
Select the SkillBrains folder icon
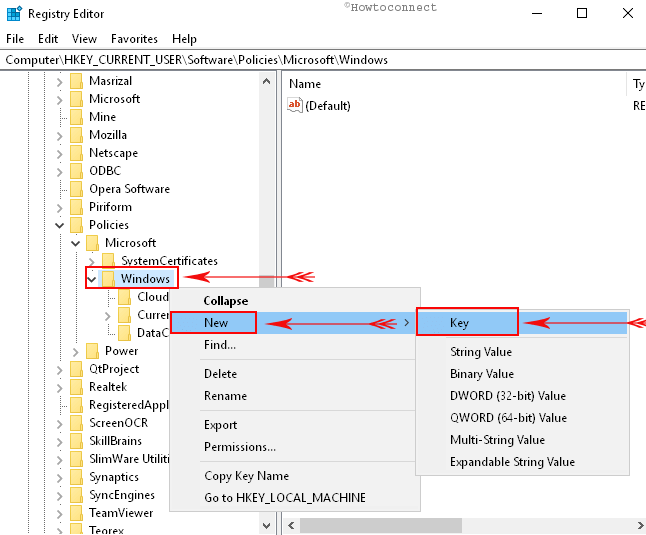click(77, 441)
